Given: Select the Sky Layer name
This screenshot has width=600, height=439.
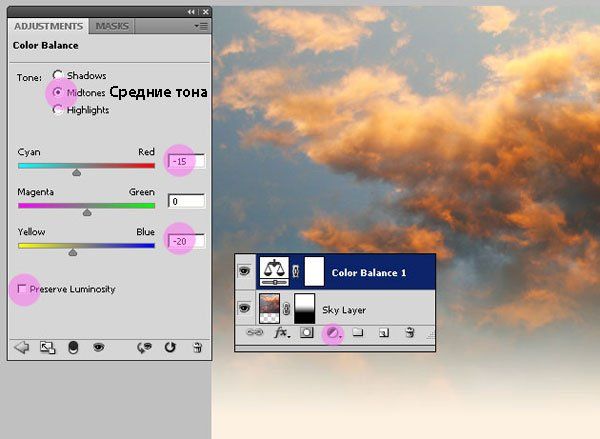Looking at the screenshot, I should (x=344, y=310).
